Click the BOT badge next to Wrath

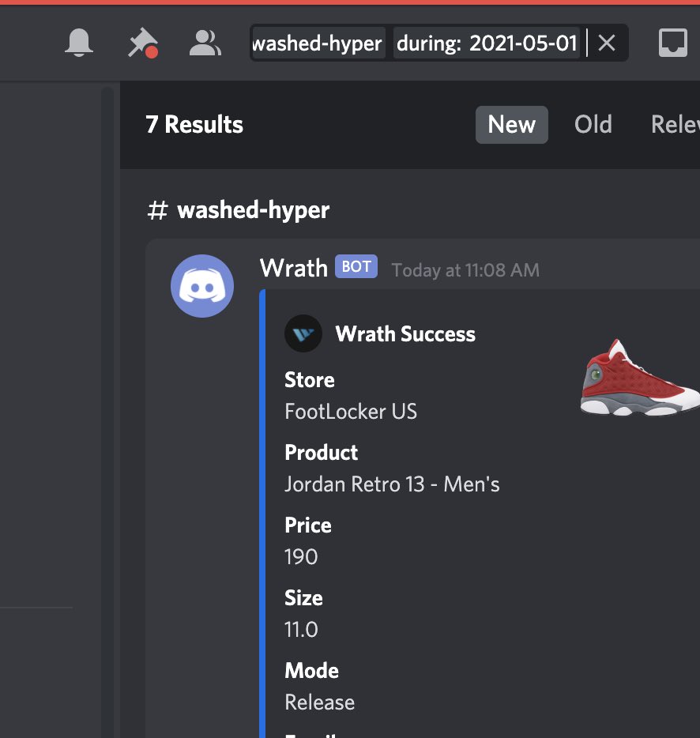point(356,266)
